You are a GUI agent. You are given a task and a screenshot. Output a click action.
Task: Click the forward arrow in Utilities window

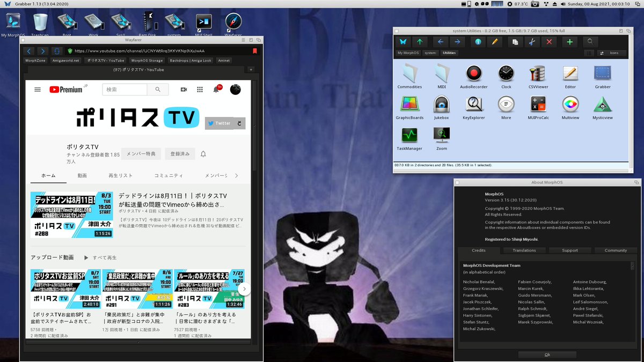tap(457, 42)
